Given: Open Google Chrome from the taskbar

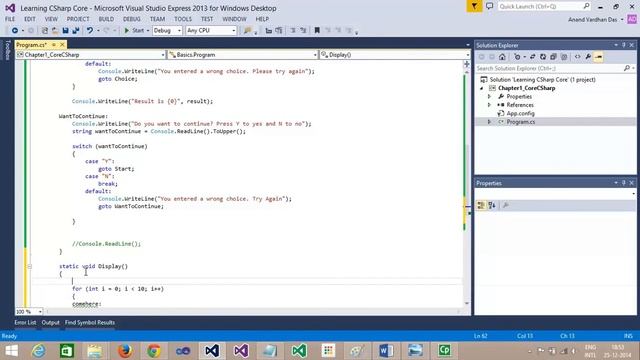Looking at the screenshot, I should (154, 351).
